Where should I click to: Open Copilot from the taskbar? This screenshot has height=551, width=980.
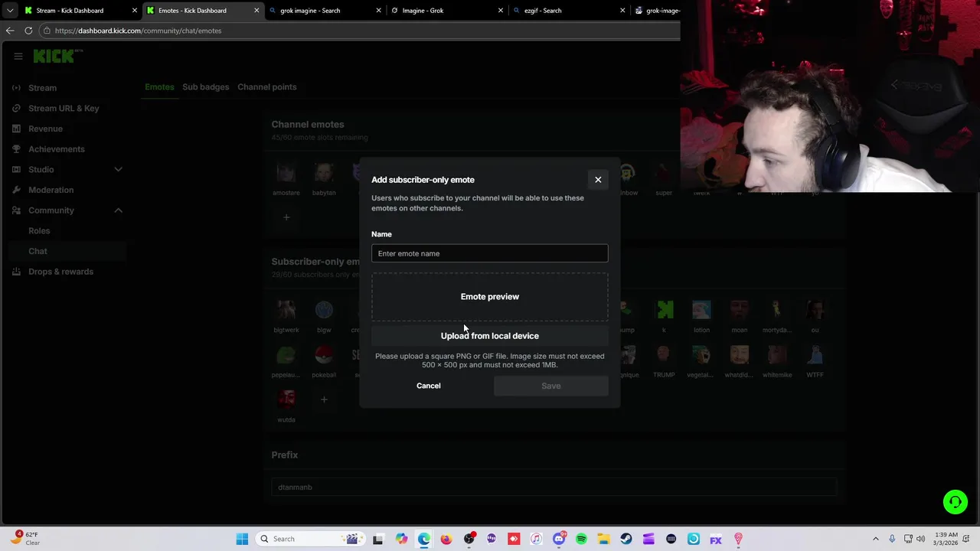(x=402, y=539)
